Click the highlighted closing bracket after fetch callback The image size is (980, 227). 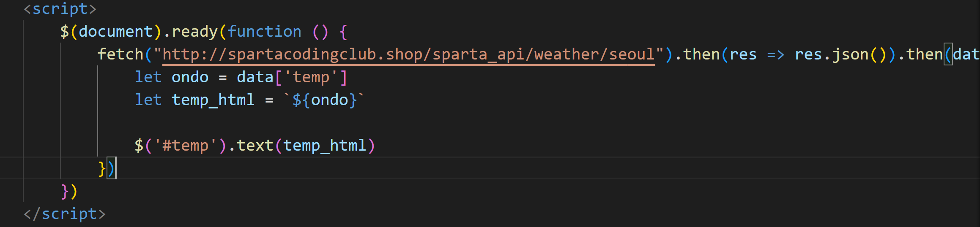point(111,168)
